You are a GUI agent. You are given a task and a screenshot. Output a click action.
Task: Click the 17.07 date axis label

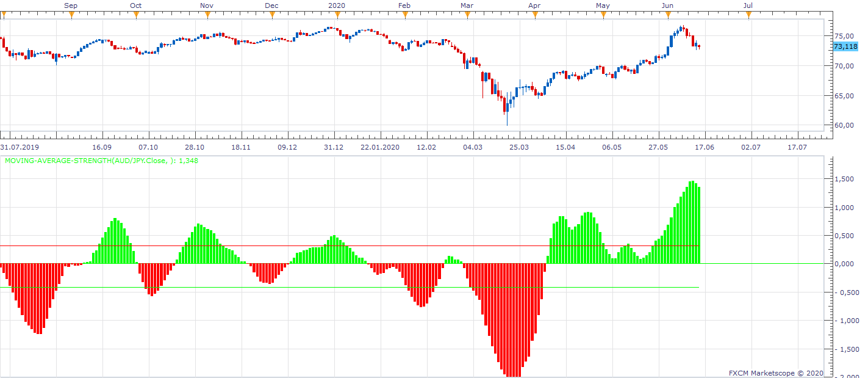pos(797,147)
